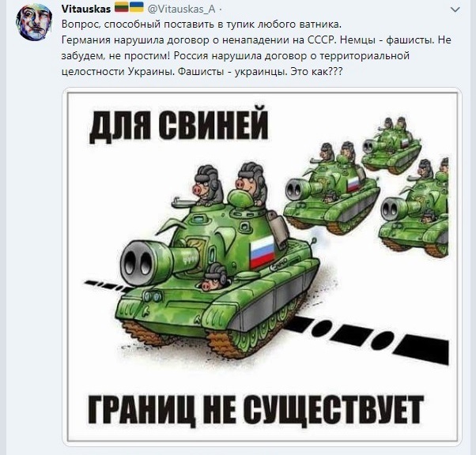476x455 pixels.
Task: Click the small tank at the image's top right
Action: 391,145
